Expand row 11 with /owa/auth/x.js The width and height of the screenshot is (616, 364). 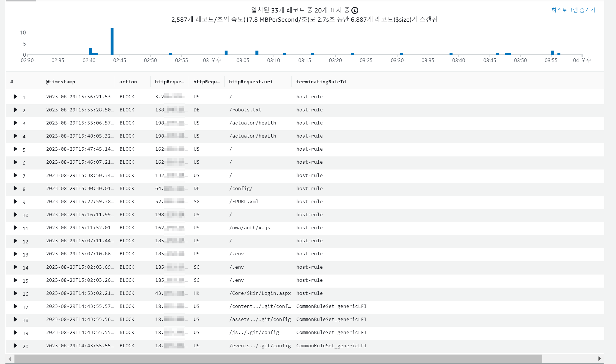(x=15, y=228)
